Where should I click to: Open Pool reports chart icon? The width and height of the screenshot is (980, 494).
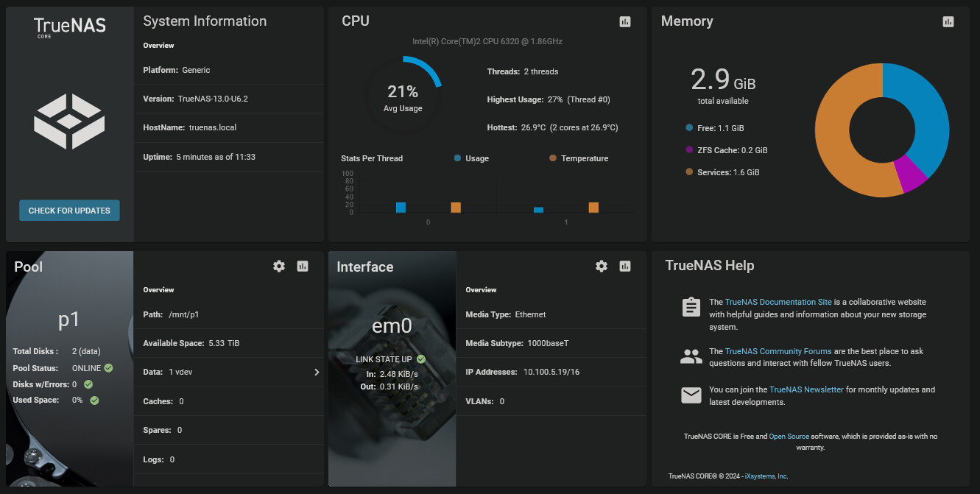303,267
